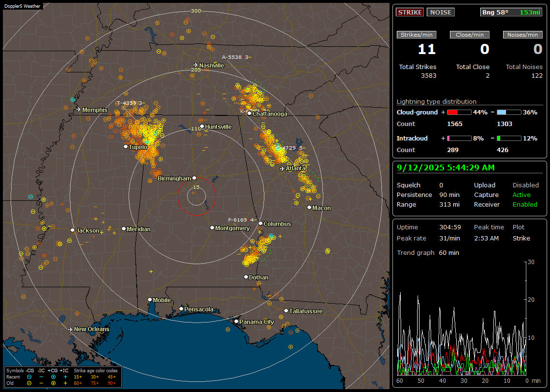This screenshot has height=392, width=550.
Task: Click the positive cloud-ground count 1565
Action: click(x=455, y=124)
